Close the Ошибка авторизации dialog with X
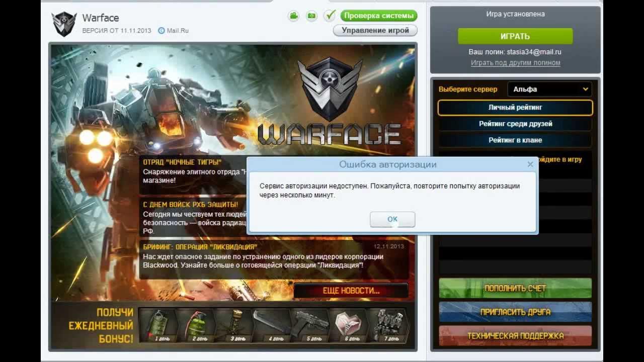Screen dimensions: 644x362 pos(530,164)
